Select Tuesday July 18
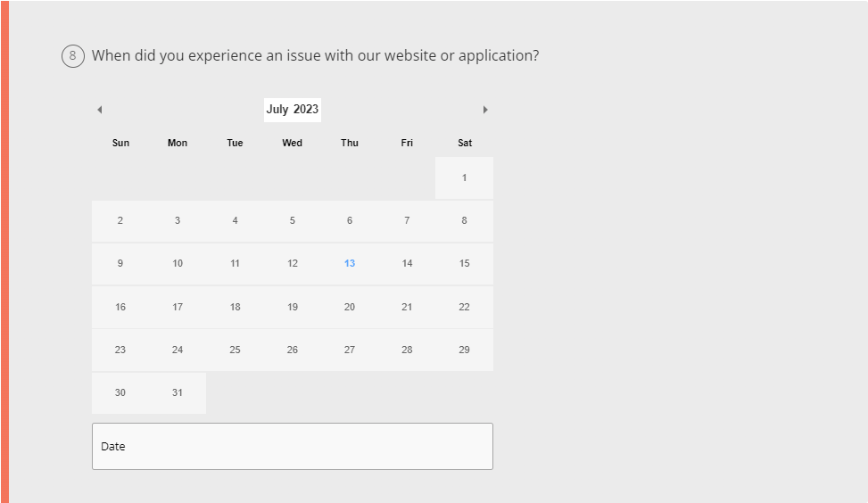The image size is (868, 503). point(235,308)
